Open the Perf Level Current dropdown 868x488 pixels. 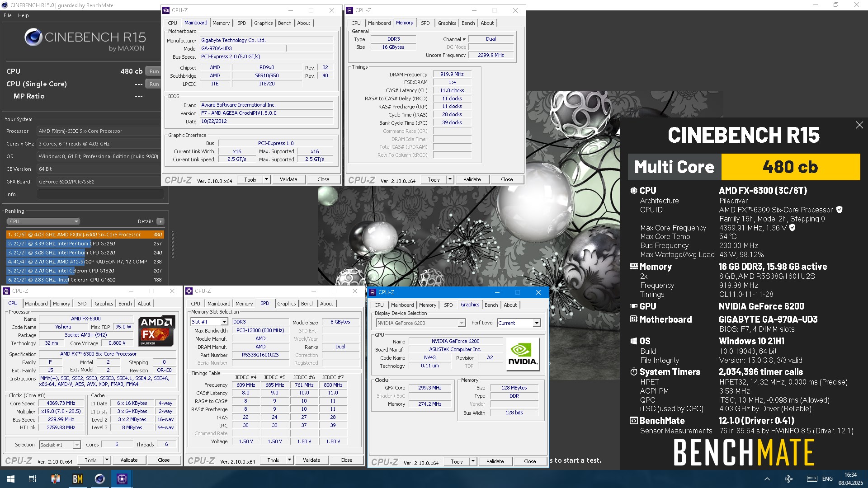click(x=519, y=323)
